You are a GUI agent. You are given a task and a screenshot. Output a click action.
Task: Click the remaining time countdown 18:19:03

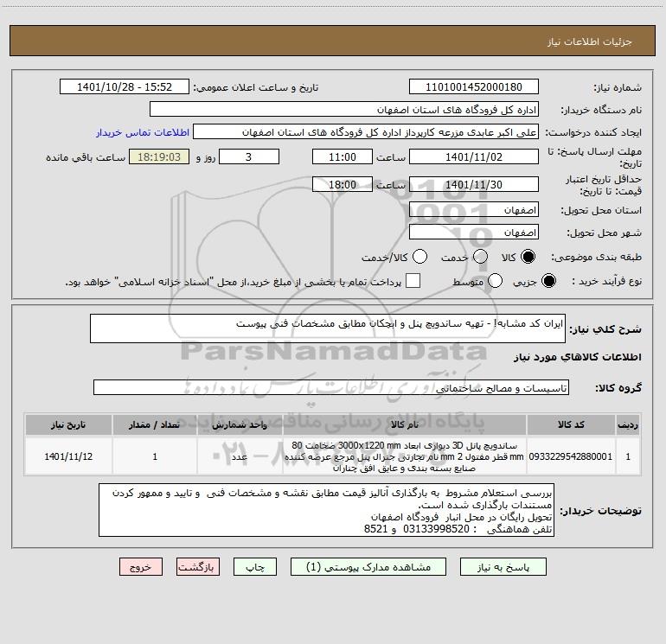(159, 156)
